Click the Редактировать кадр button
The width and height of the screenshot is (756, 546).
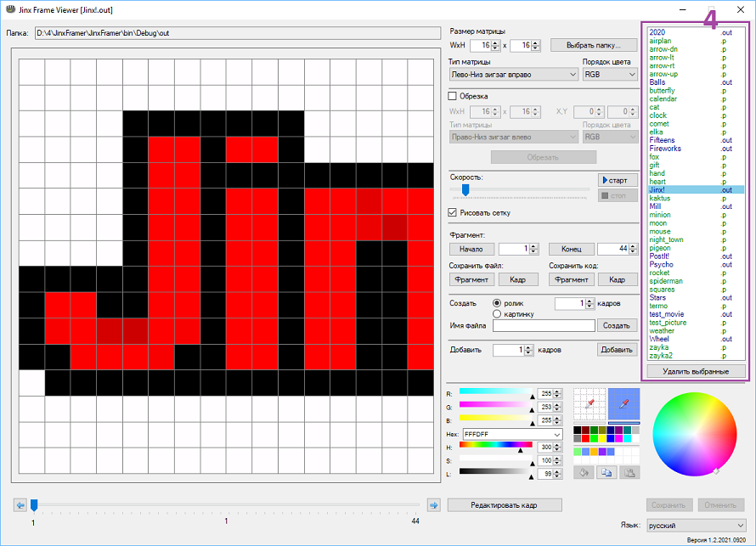pos(505,505)
